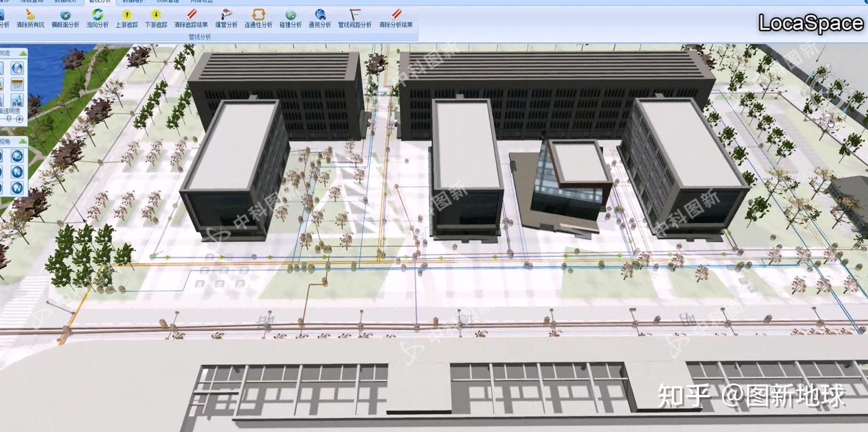Click the blue 3D buildings icon in 浏览 panel
This screenshot has width=868, height=432.
click(x=17, y=100)
